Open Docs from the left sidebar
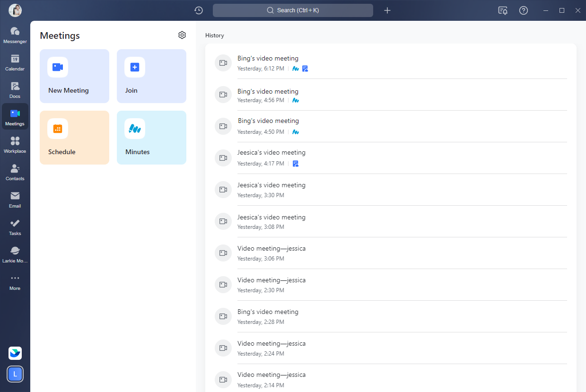 (x=15, y=90)
